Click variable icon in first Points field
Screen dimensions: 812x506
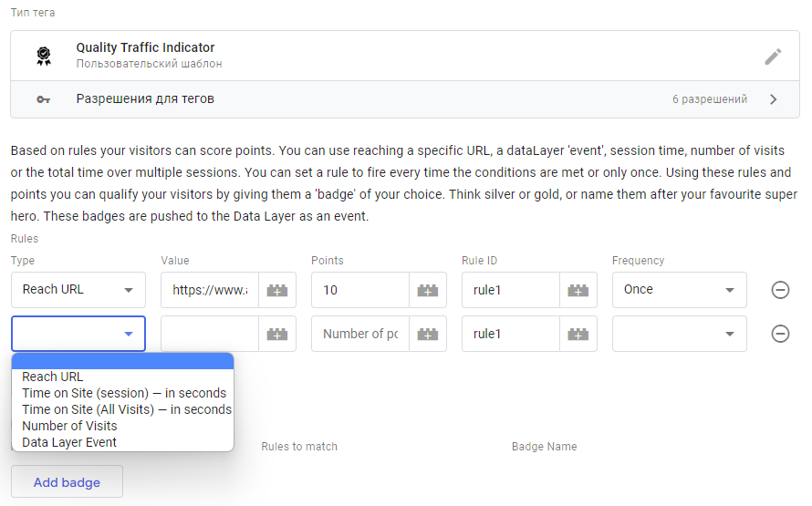click(427, 290)
